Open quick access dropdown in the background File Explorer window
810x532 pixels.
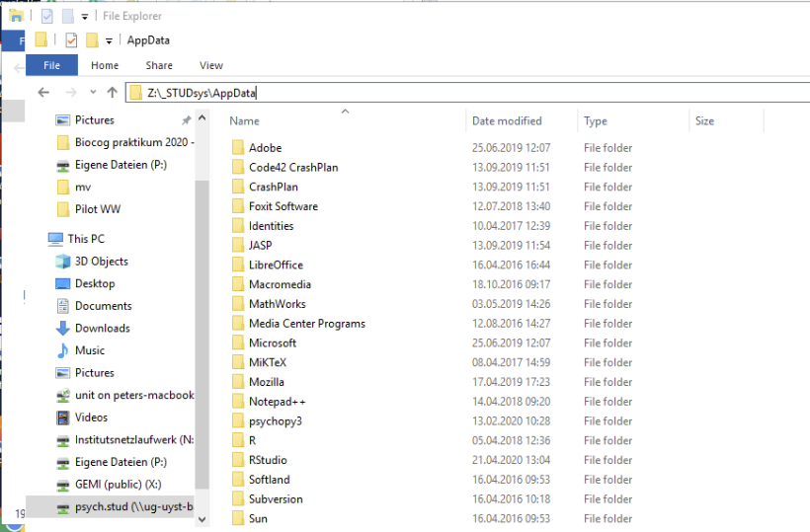coord(85,17)
